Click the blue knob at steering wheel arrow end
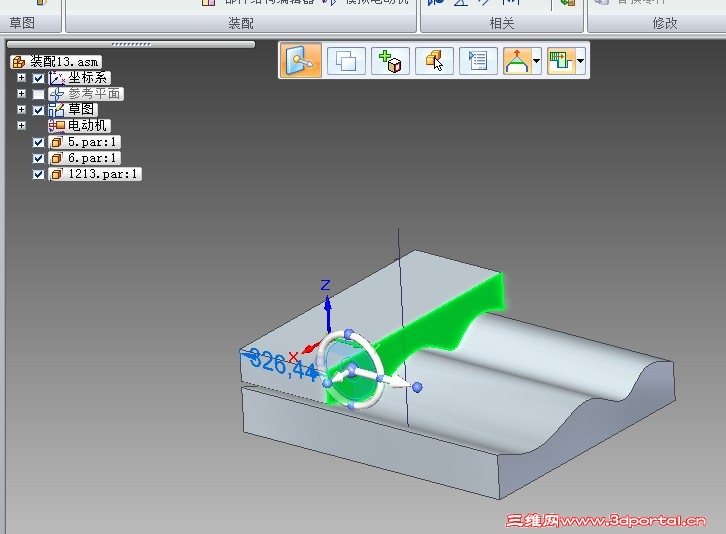Screen dimensions: 726x534 [417, 387]
